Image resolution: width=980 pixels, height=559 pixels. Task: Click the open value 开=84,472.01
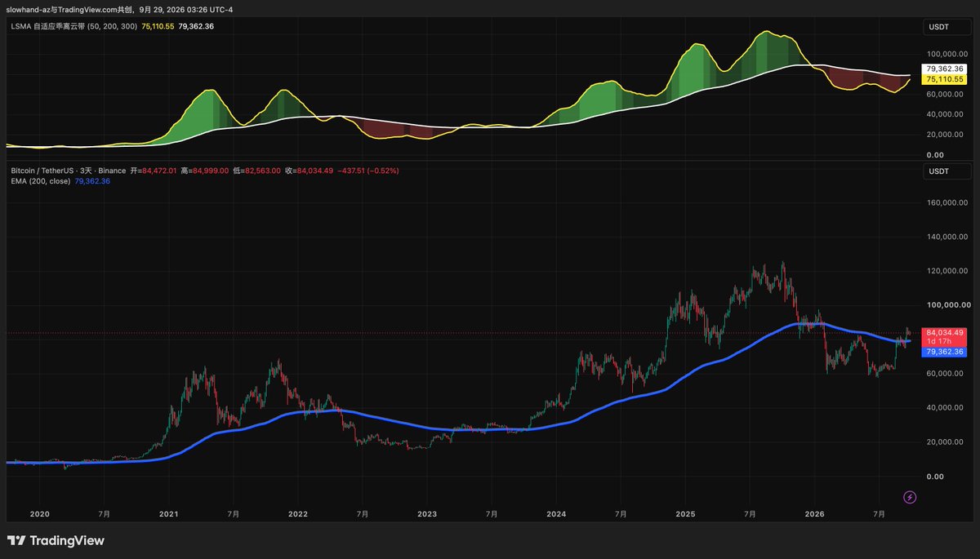154,171
